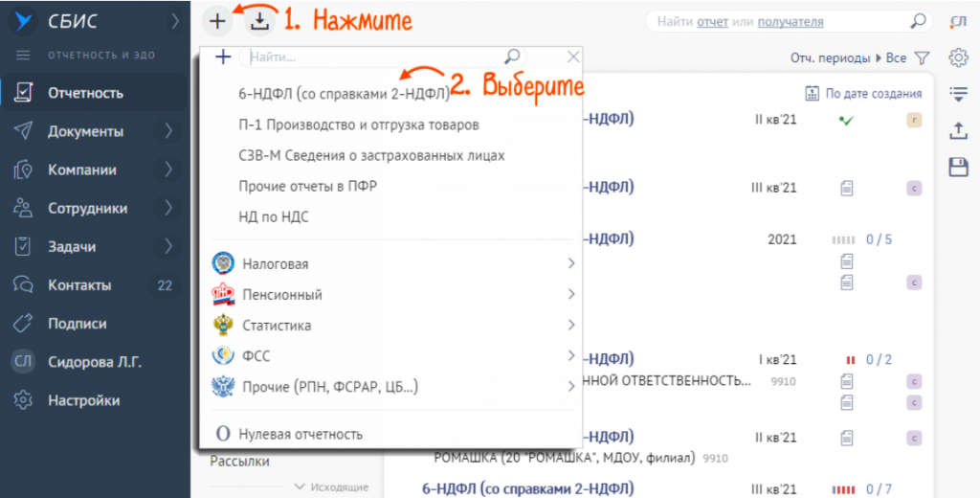Click the Настройки gear icon in sidebar
Image resolution: width=980 pixels, height=498 pixels.
tap(23, 400)
